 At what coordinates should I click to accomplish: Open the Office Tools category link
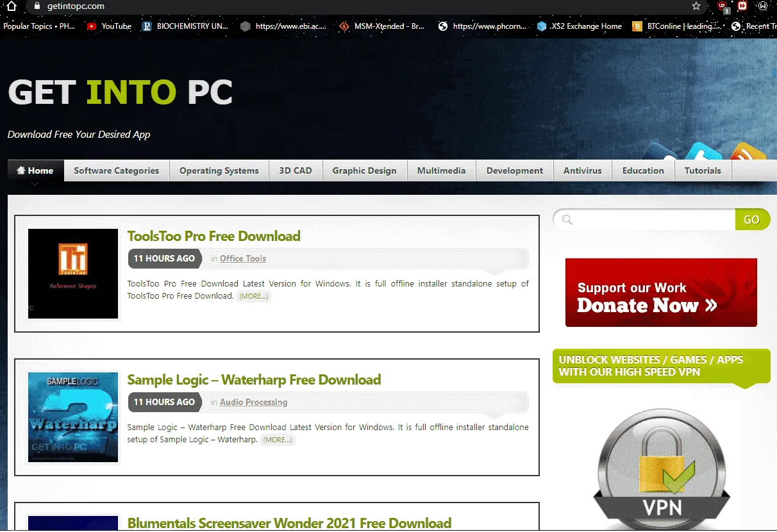[x=243, y=258]
